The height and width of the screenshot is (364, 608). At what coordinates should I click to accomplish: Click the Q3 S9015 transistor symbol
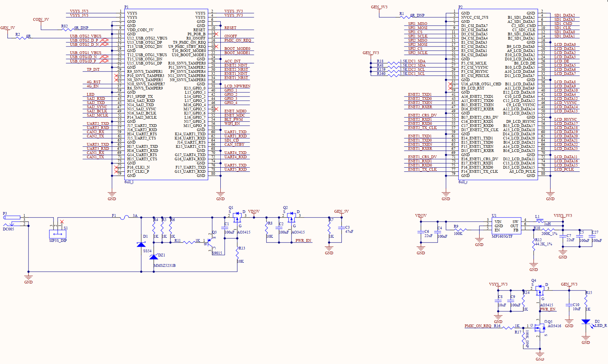point(211,242)
